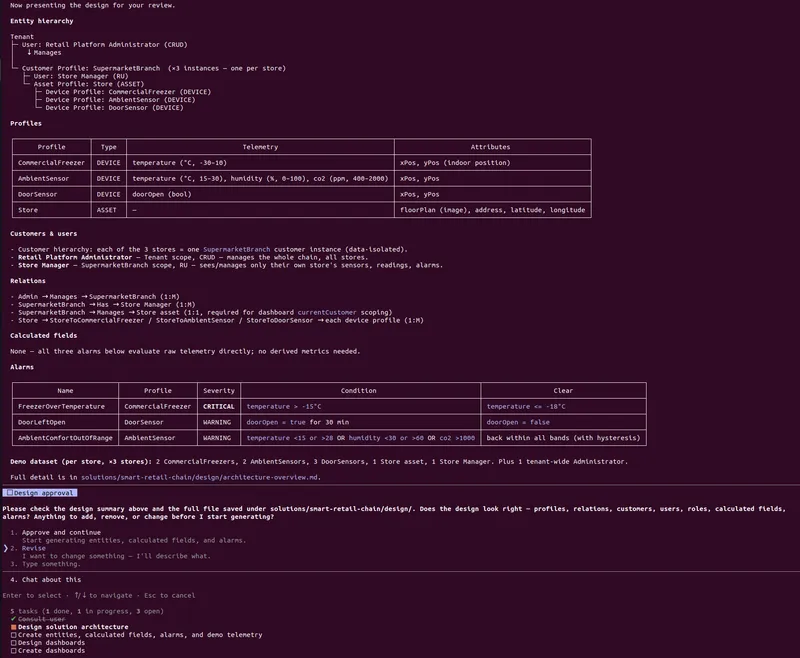This screenshot has height=658, width=800.
Task: Click the "5 tasks (1 done, 1 in progress, 3 open)" summary
Action: coord(87,611)
